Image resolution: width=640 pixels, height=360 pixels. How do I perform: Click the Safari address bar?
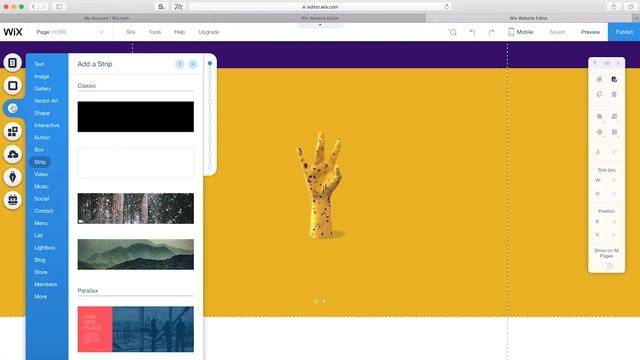coord(320,7)
